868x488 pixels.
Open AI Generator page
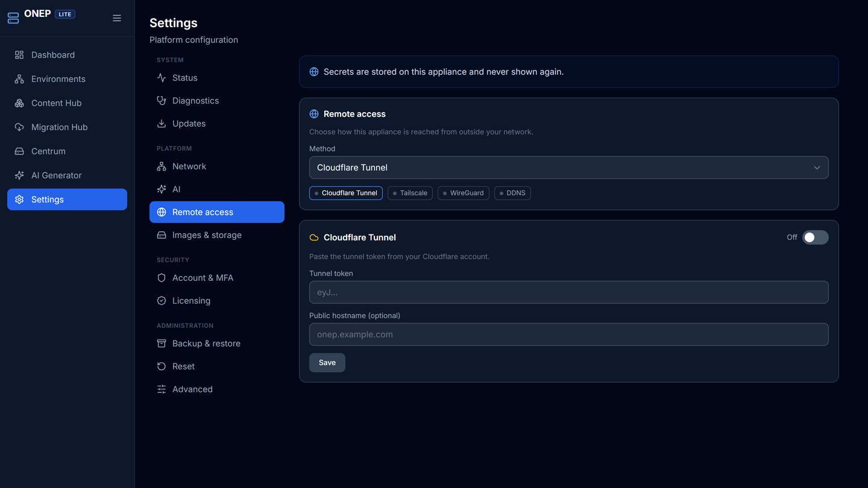pyautogui.click(x=67, y=175)
